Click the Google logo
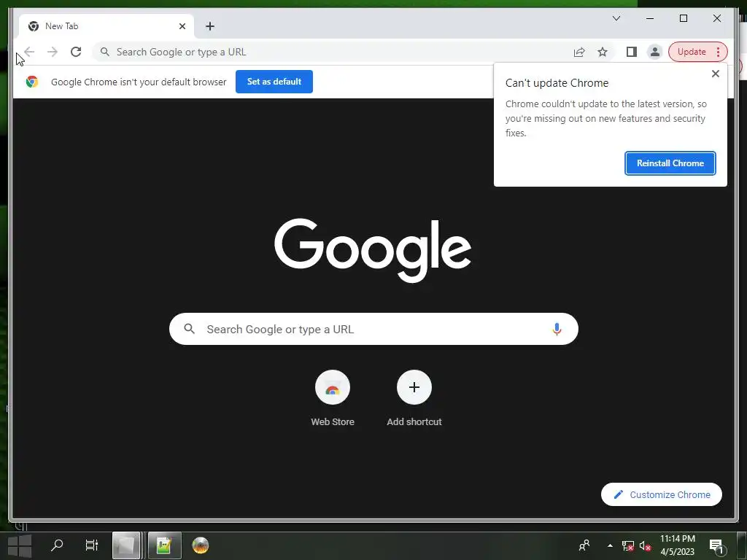The height and width of the screenshot is (560, 747). coord(373,251)
